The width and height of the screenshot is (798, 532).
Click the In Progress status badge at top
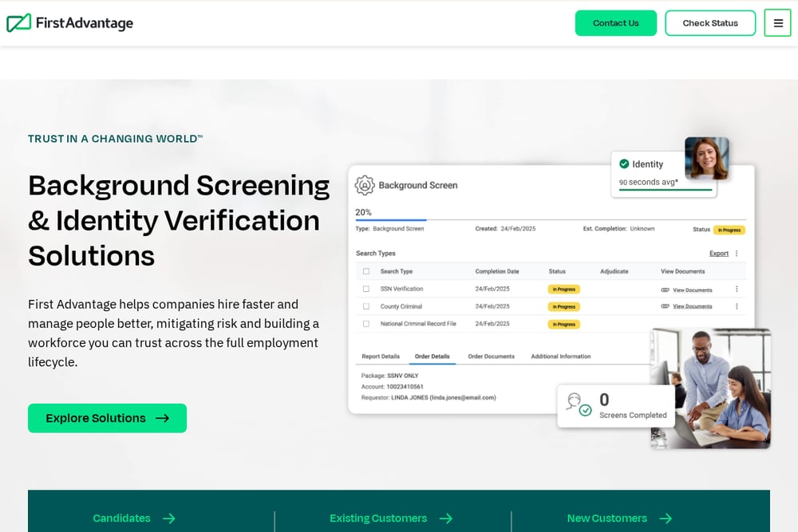(729, 230)
